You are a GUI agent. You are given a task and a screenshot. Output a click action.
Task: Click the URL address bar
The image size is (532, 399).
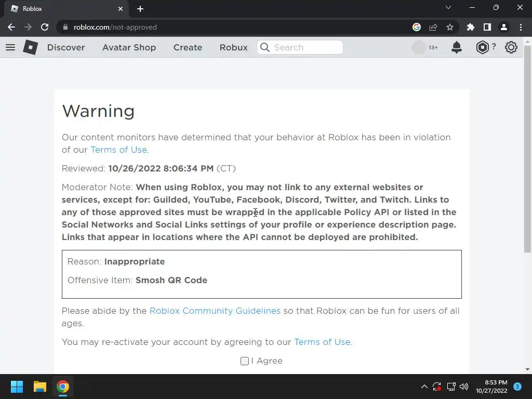(x=234, y=27)
